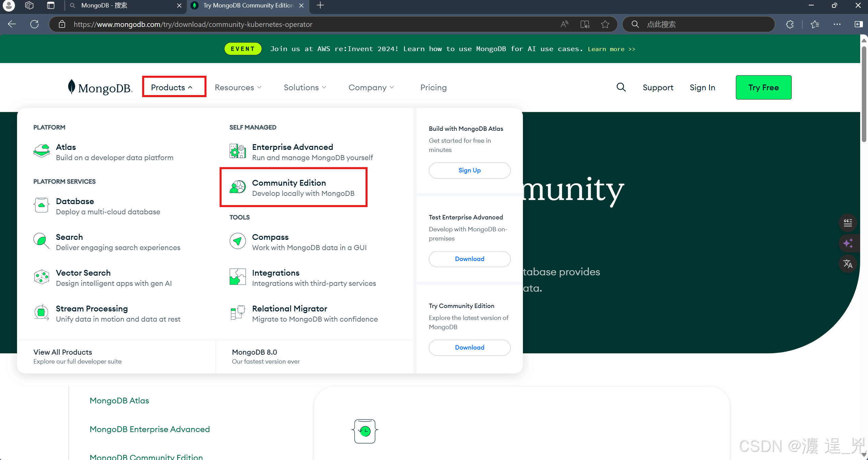Download Try Community Edition

click(469, 348)
